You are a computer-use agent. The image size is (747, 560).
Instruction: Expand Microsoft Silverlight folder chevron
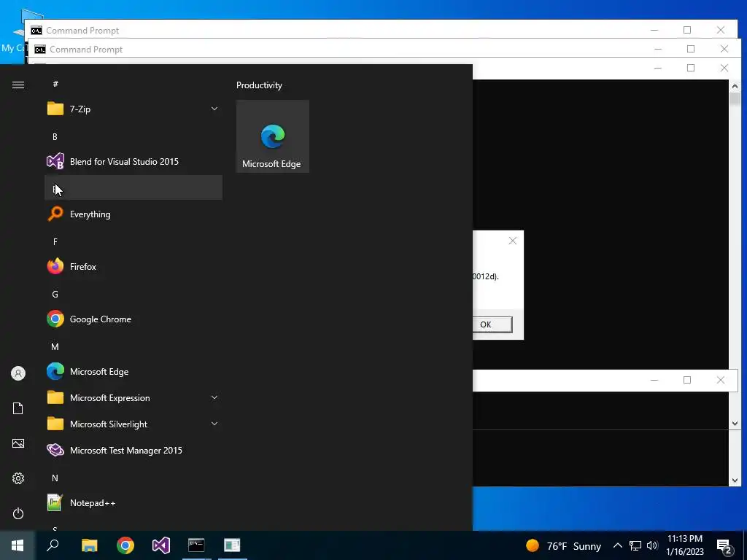point(214,424)
